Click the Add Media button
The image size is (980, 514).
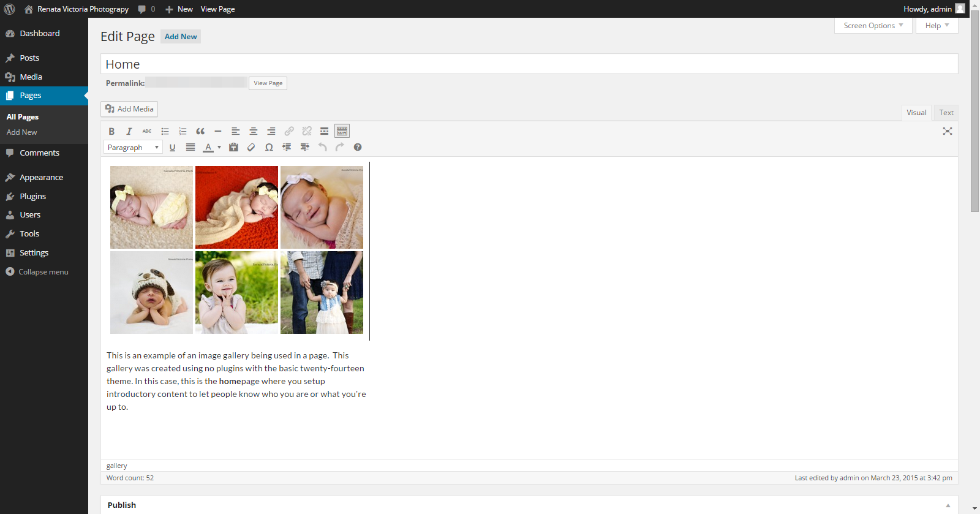[x=129, y=109]
